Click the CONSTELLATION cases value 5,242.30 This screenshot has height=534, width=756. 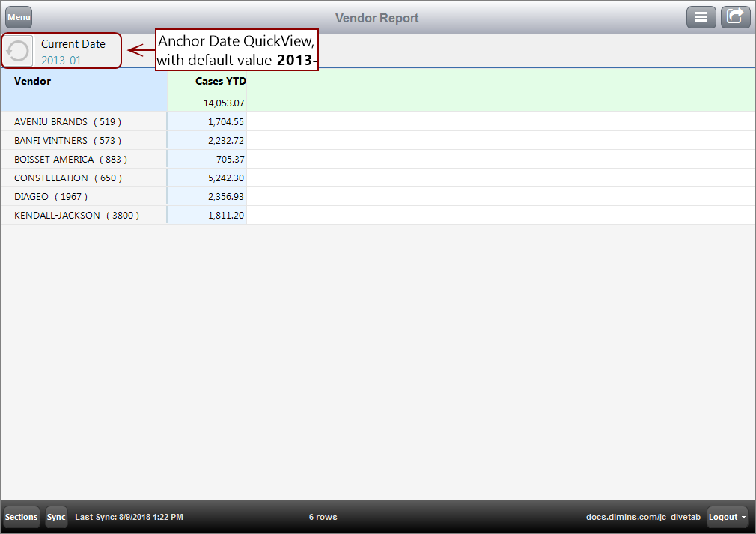[224, 178]
